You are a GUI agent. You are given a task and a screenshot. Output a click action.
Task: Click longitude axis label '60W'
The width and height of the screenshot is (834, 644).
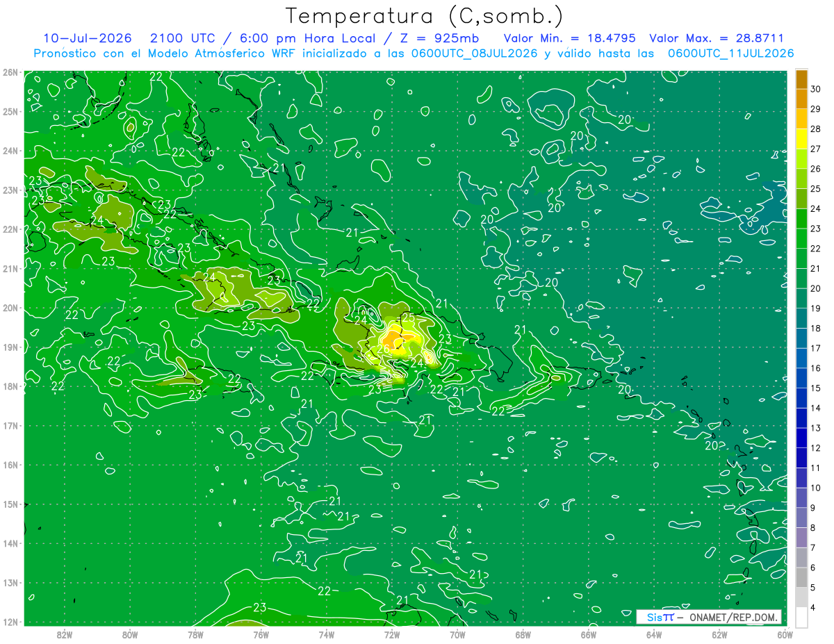[x=785, y=634]
